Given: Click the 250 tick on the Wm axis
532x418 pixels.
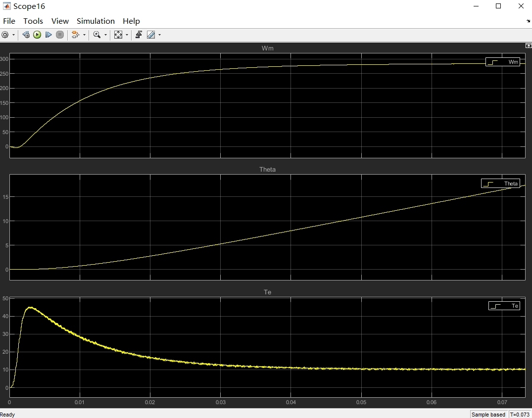Looking at the screenshot, I should tap(4, 74).
